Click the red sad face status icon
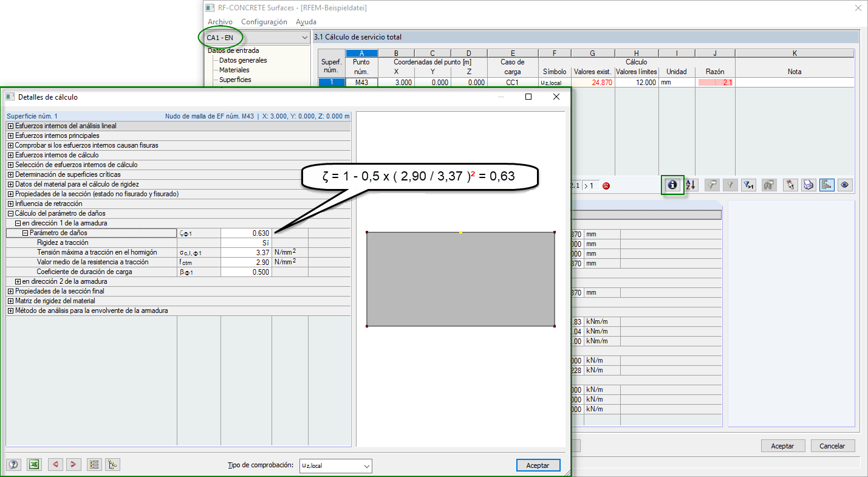Image resolution: width=868 pixels, height=477 pixels. point(606,185)
